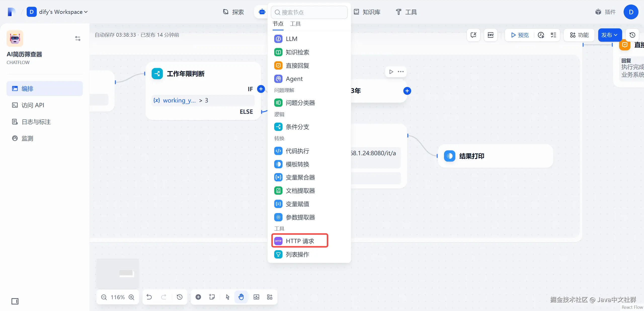Image resolution: width=644 pixels, height=311 pixels.
Task: Export image icon in bottom toolbar
Action: coord(256,297)
